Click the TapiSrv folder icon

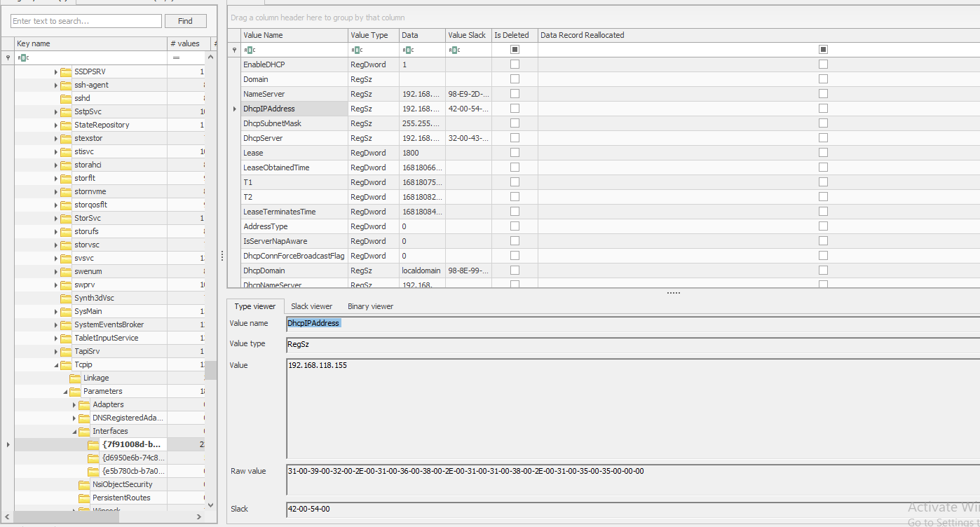click(66, 352)
